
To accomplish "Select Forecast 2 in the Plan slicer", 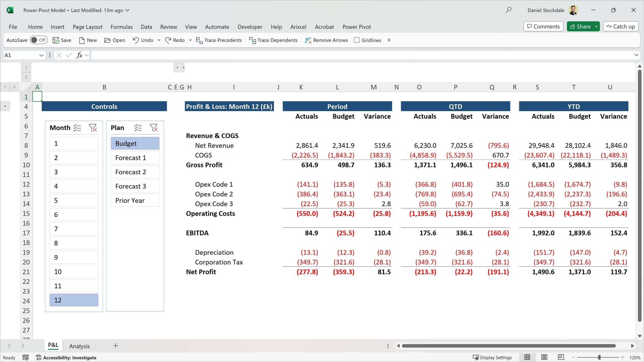I will pyautogui.click(x=135, y=172).
